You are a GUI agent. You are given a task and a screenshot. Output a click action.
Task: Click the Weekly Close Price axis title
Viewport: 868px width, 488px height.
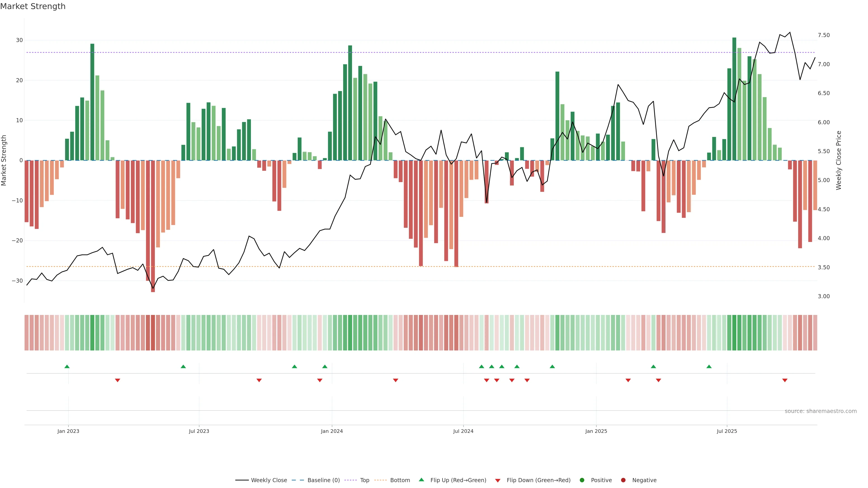coord(839,160)
